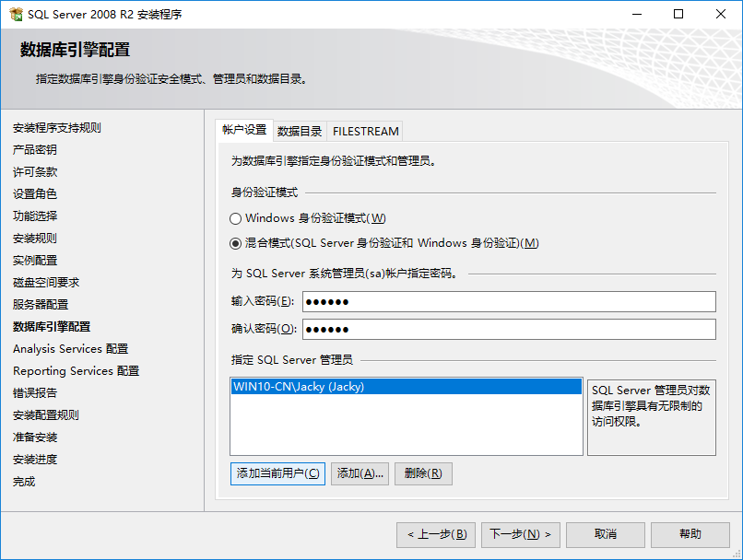Click 添加当前用户 button

point(277,473)
